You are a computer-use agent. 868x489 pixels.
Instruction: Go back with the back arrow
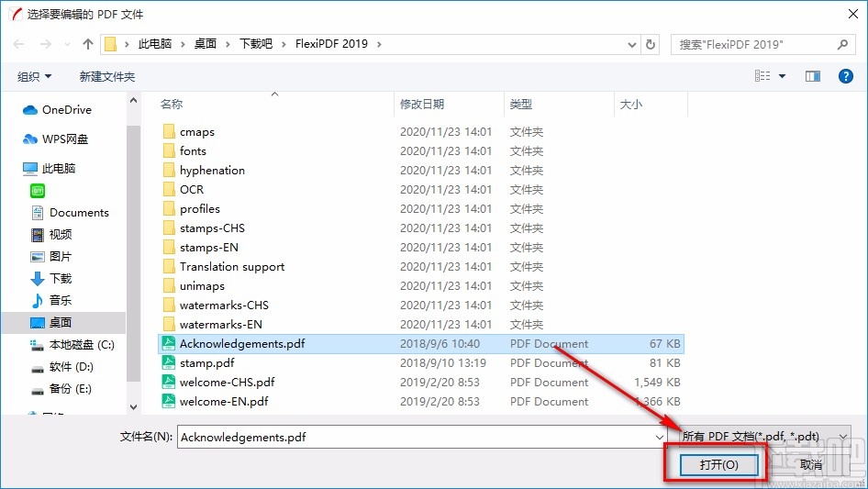click(x=18, y=44)
